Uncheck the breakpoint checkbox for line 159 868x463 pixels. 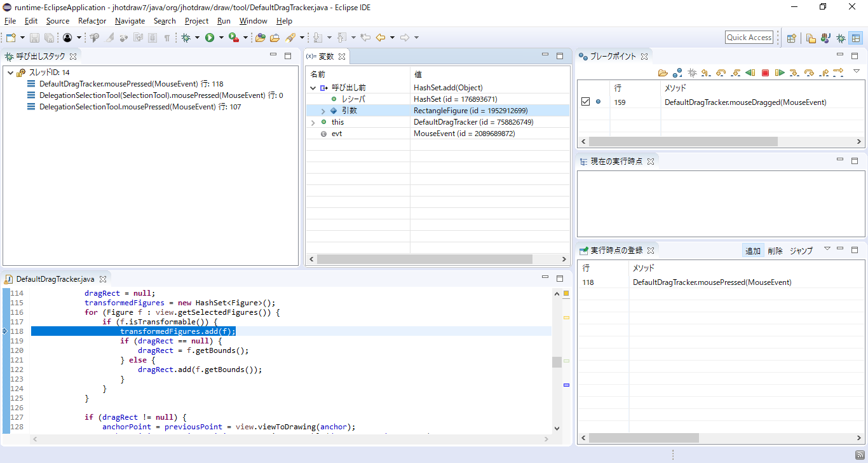(x=586, y=102)
